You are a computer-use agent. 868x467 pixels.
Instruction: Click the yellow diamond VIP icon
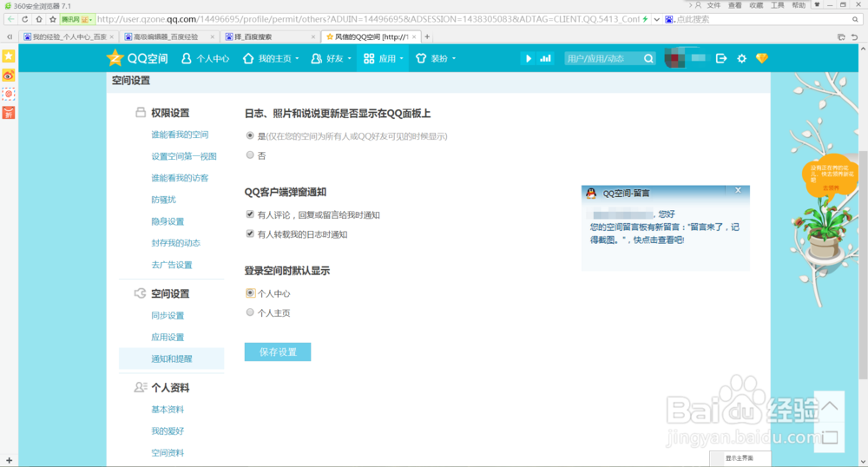(762, 58)
